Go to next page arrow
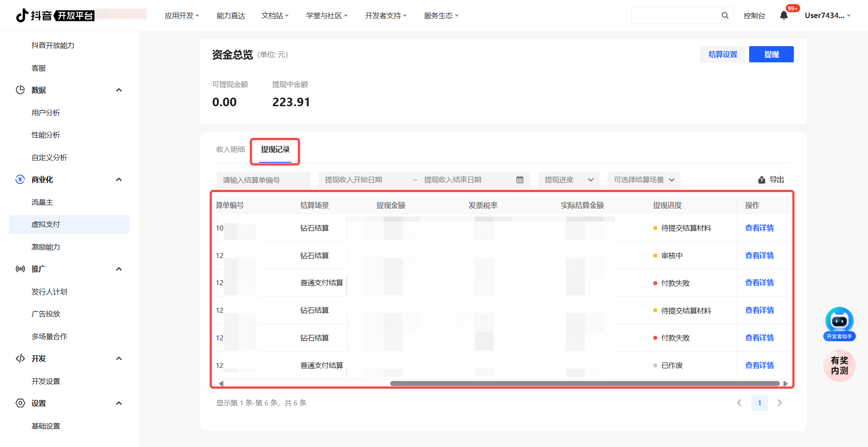Viewport: 868px width, 447px height. tap(779, 403)
